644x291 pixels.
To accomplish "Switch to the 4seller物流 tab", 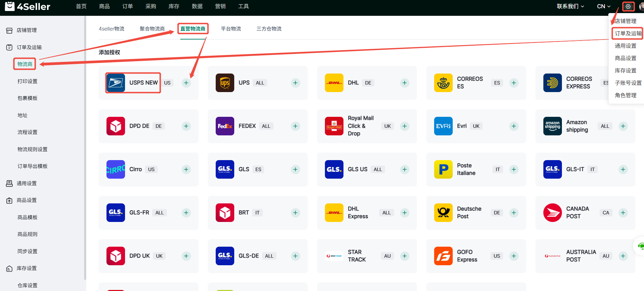I will (112, 29).
